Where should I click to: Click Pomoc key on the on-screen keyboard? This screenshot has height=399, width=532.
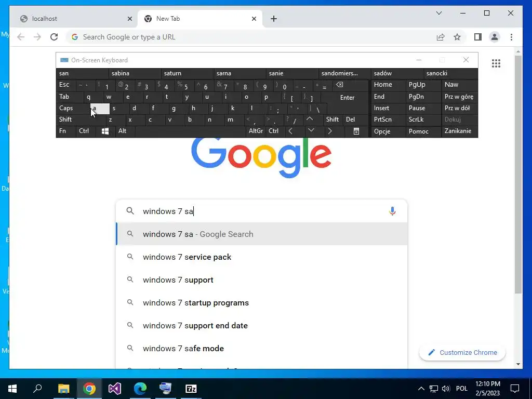click(x=423, y=131)
